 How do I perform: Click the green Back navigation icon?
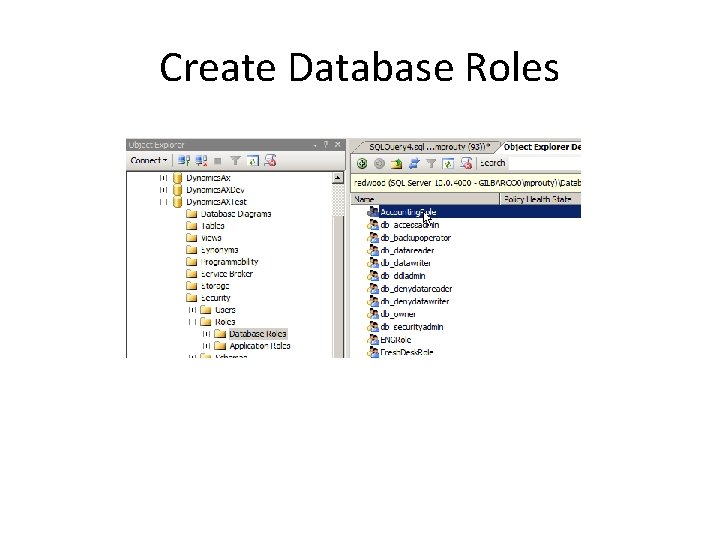point(362,163)
